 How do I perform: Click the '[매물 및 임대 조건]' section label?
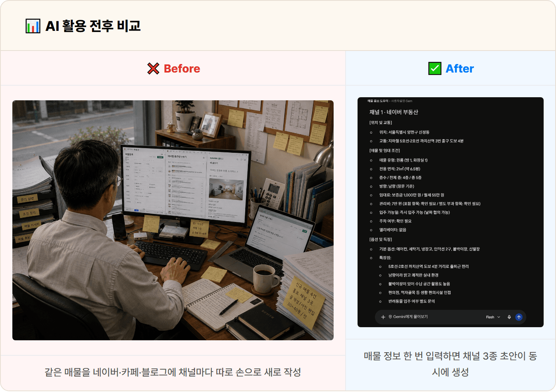pos(385,151)
